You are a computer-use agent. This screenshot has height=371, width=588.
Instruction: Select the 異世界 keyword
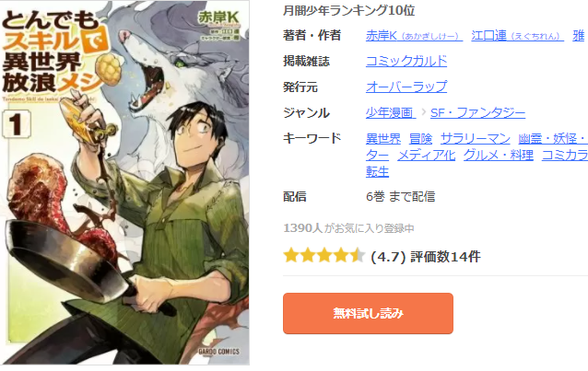[x=383, y=138]
